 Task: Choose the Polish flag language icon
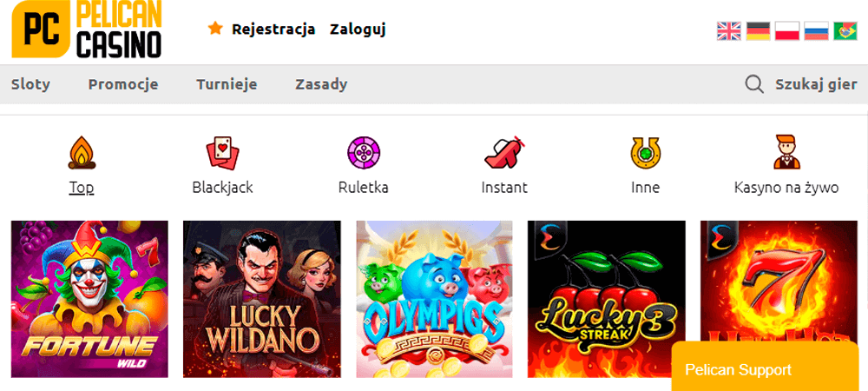click(787, 31)
